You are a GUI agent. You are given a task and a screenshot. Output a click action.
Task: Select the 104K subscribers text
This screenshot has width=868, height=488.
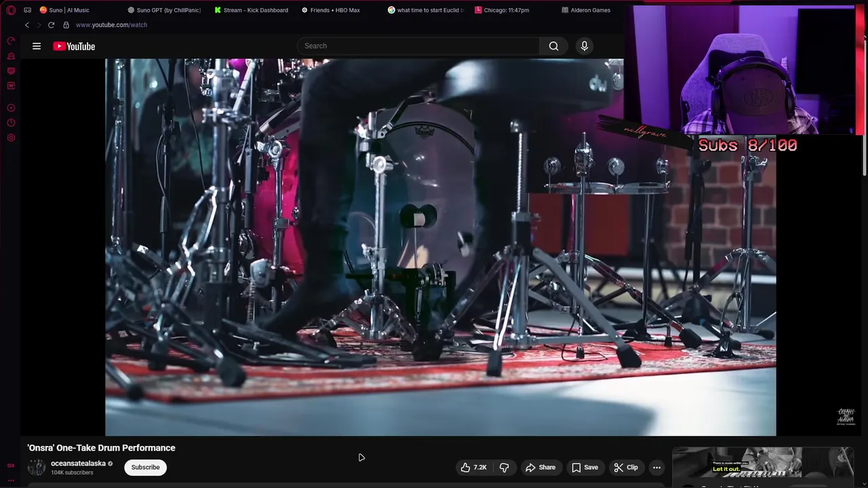click(x=72, y=472)
